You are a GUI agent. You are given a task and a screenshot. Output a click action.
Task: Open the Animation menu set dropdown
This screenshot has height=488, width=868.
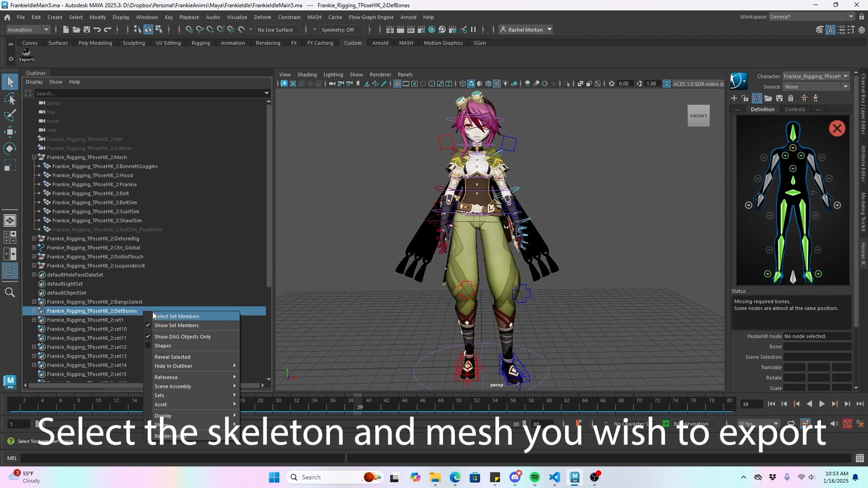[x=28, y=30]
